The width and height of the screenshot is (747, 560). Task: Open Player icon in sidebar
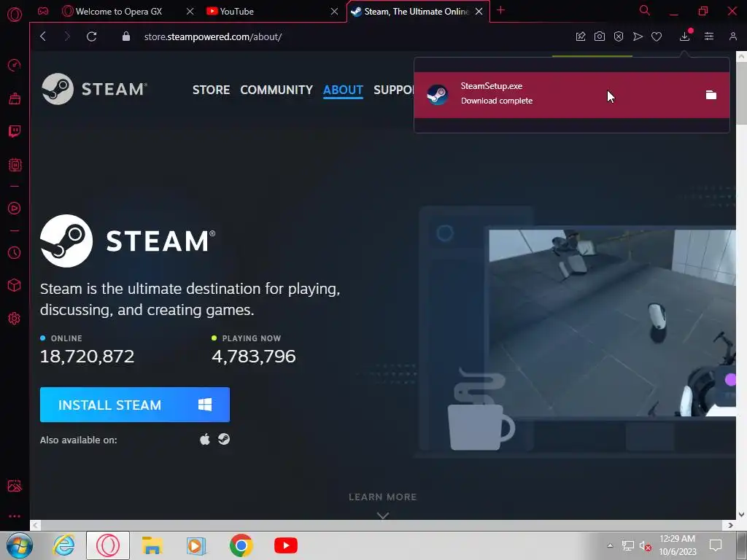pyautogui.click(x=15, y=208)
